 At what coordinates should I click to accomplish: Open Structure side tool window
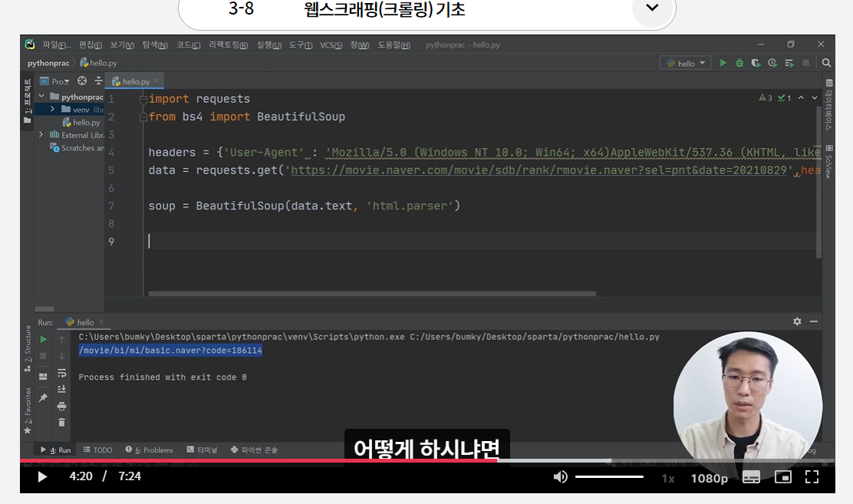tap(28, 348)
